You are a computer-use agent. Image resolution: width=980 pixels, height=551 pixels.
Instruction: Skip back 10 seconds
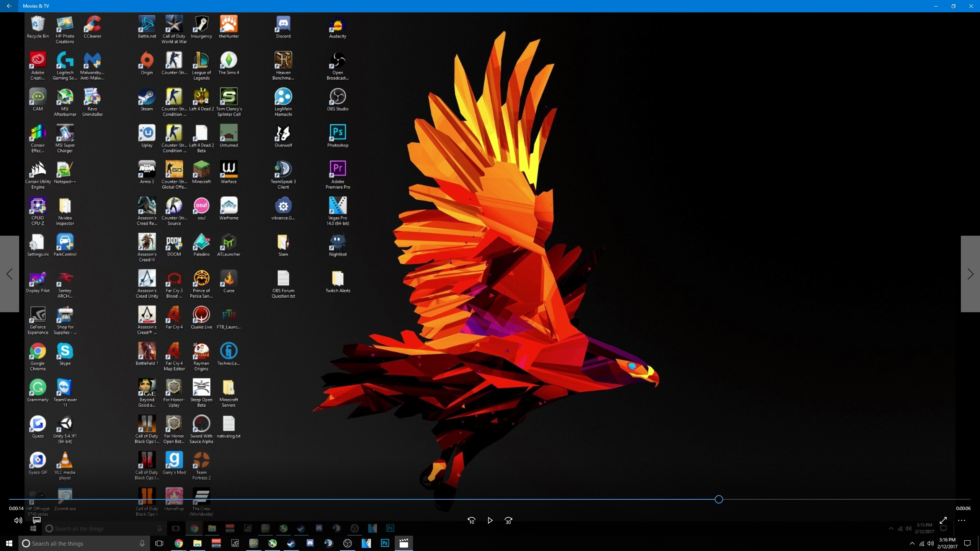(x=471, y=520)
